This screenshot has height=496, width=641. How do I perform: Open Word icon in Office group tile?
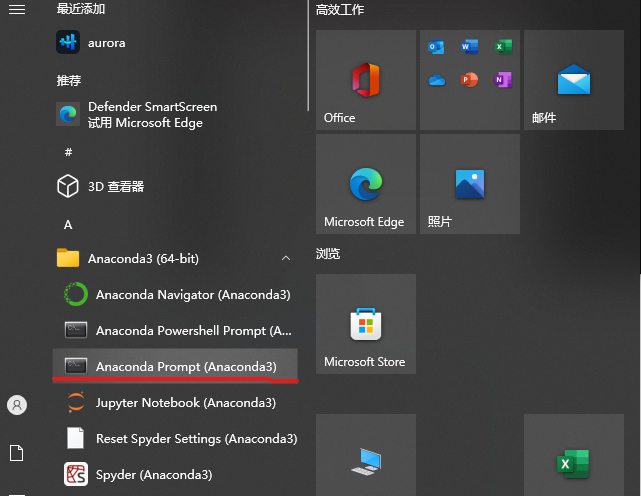[x=470, y=47]
